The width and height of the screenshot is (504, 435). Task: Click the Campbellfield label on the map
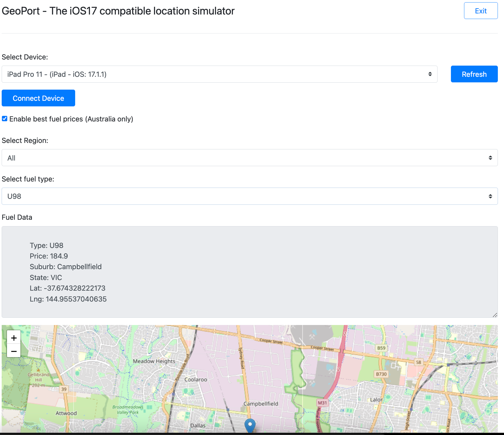click(261, 404)
